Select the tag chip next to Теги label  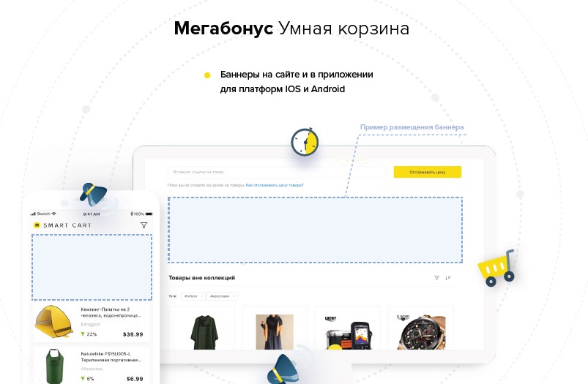193,296
